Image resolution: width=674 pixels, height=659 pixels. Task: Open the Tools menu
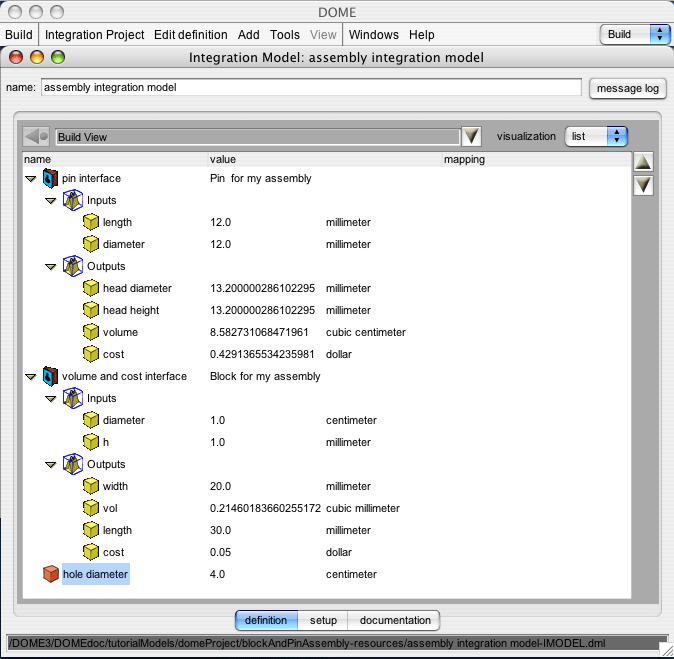point(285,34)
